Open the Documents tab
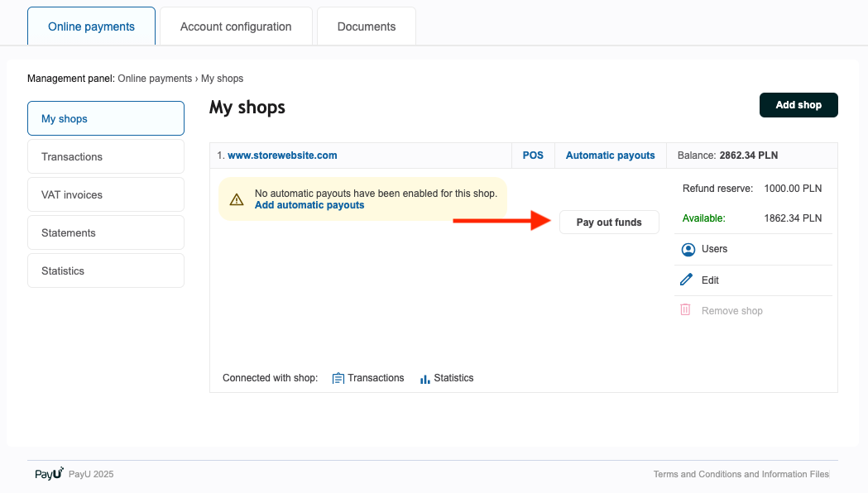This screenshot has width=868, height=493. click(366, 26)
